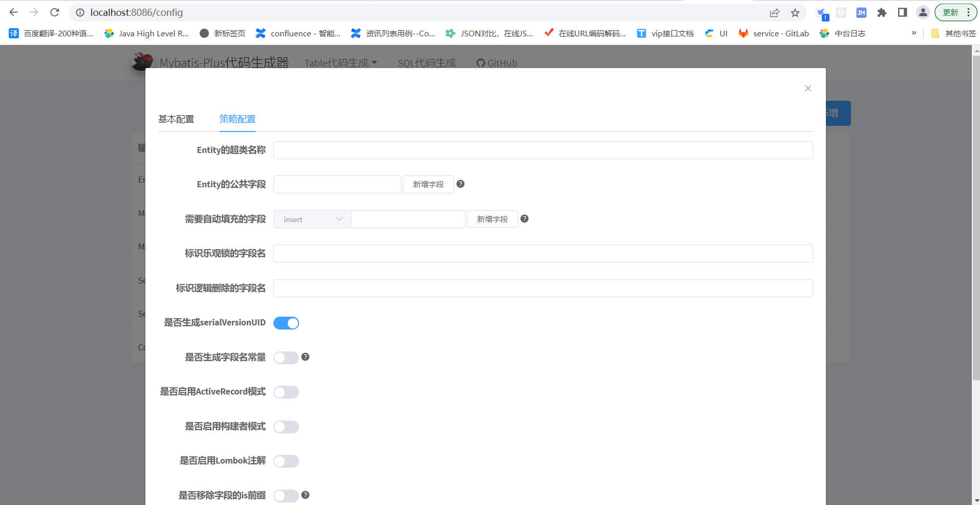Go back to the previous page
Viewport: 980px width, 505px height.
click(14, 12)
